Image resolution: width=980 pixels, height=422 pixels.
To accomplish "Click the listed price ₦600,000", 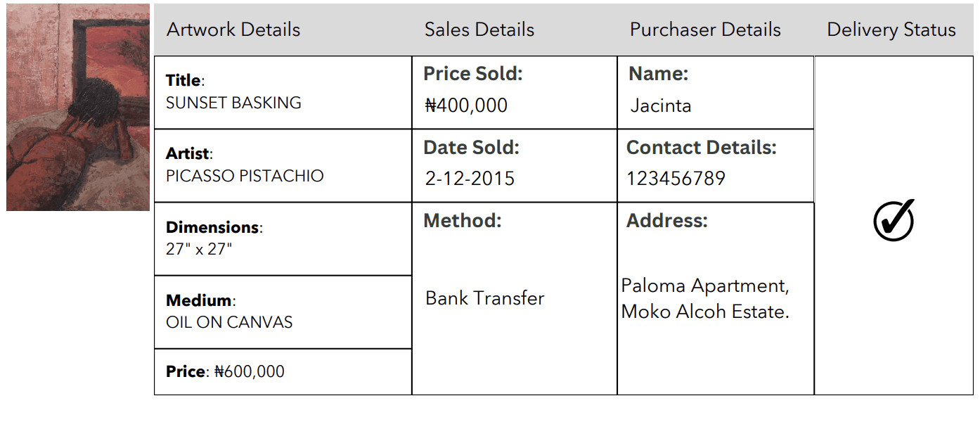I will pos(250,371).
